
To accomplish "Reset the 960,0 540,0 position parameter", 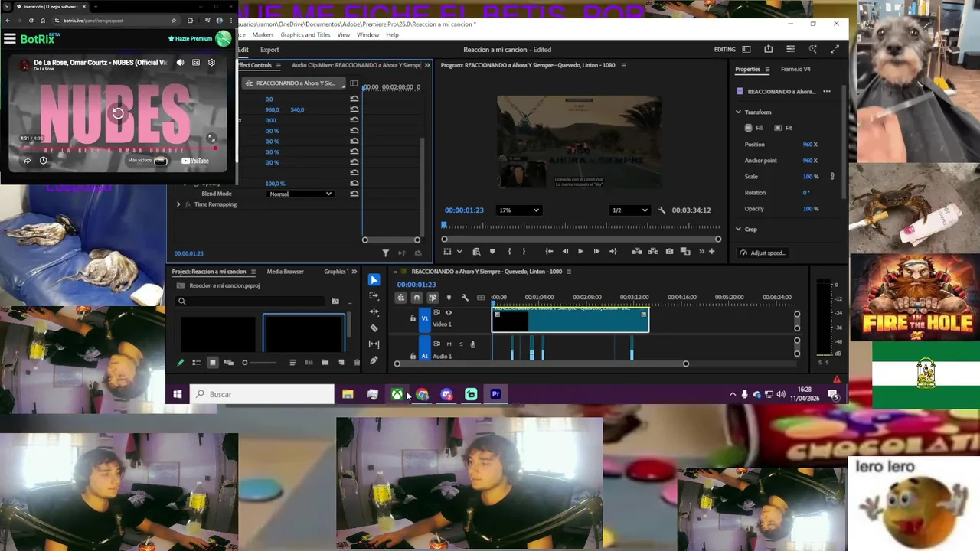I will pyautogui.click(x=354, y=109).
